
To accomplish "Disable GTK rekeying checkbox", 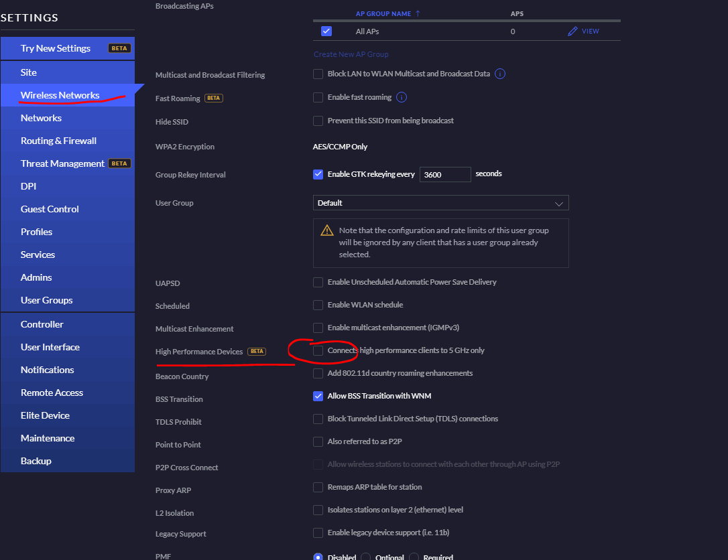I will point(318,174).
